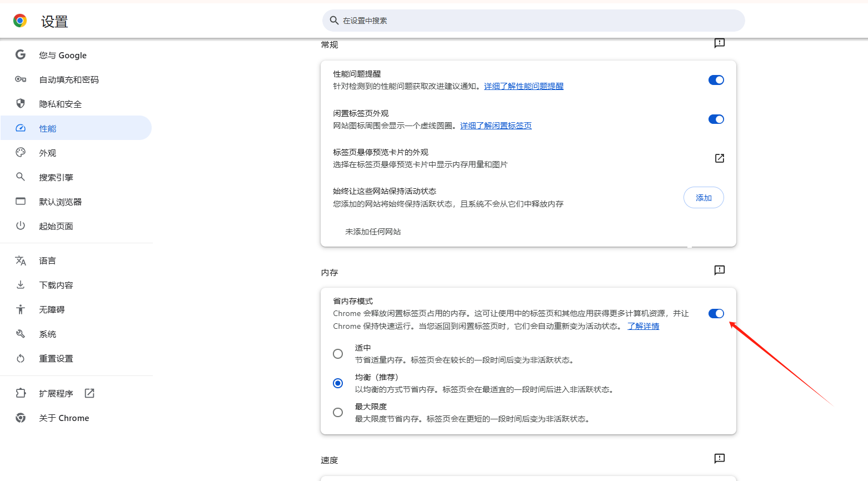Click the 设置 page title
This screenshot has height=481, width=868.
pyautogui.click(x=54, y=22)
